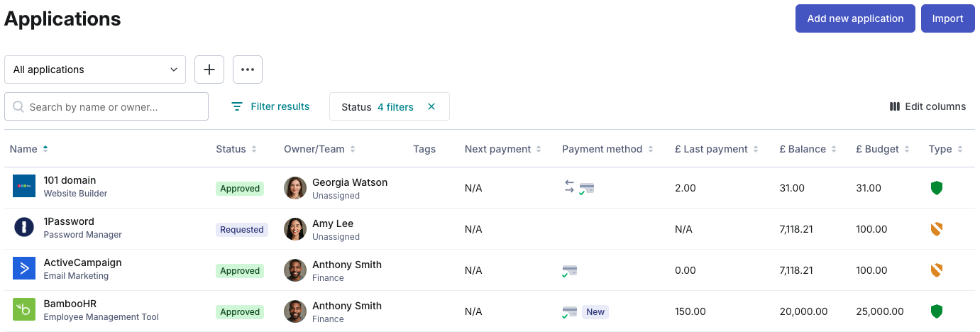Click the green shield icon for 101 domain

tap(937, 188)
